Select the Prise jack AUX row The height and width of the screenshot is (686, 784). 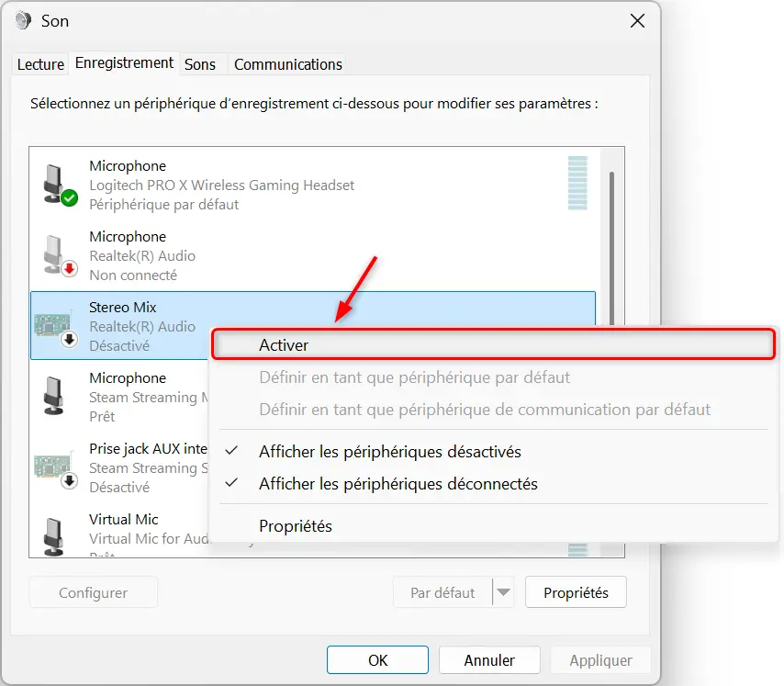[119, 467]
